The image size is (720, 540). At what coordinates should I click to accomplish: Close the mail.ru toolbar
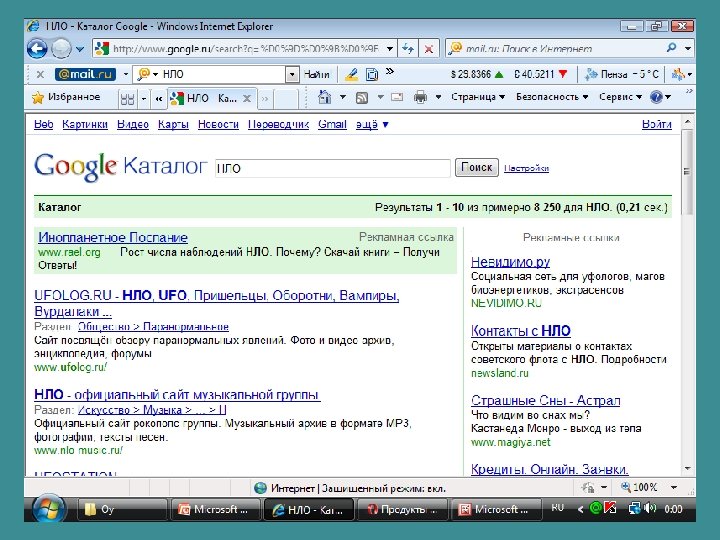[40, 74]
